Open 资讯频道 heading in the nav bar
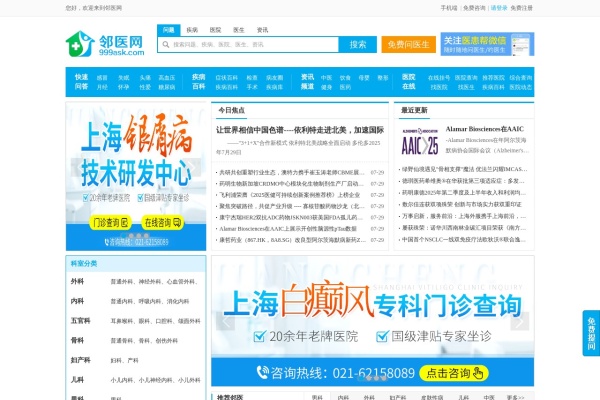This screenshot has width=600, height=400. (x=307, y=82)
